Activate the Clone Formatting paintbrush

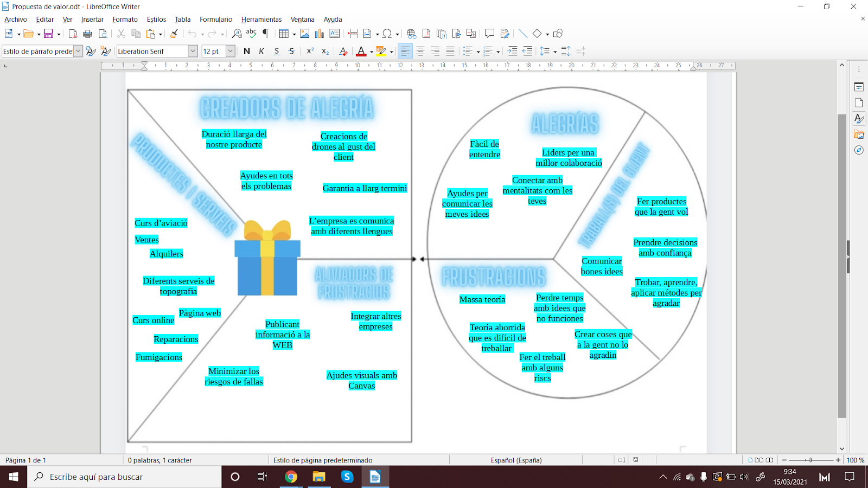tap(174, 34)
